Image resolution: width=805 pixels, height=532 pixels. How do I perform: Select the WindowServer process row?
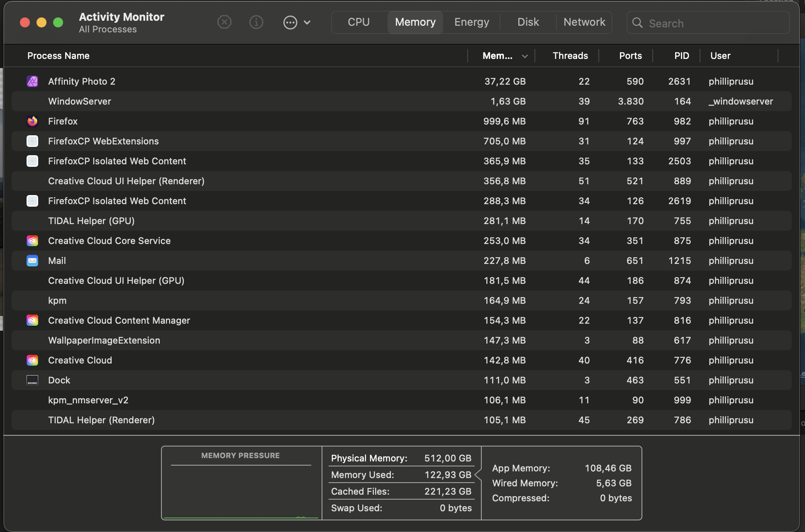pos(401,101)
